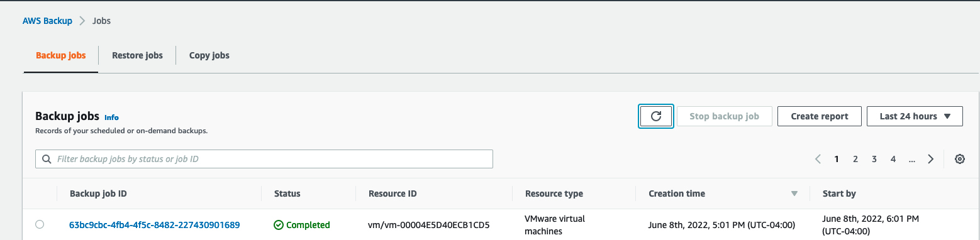Screen dimensions: 980x240
Task: Open backup job 63bc9cbc-4fb4-4f5c-8482-227430901689
Action: 154,225
